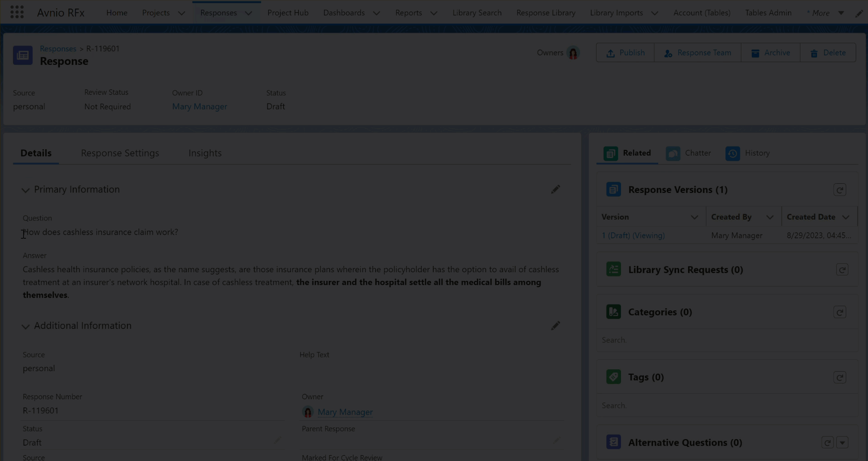Click the edit navigation pencil icon in top bar
The height and width of the screenshot is (461, 868).
[x=859, y=13]
